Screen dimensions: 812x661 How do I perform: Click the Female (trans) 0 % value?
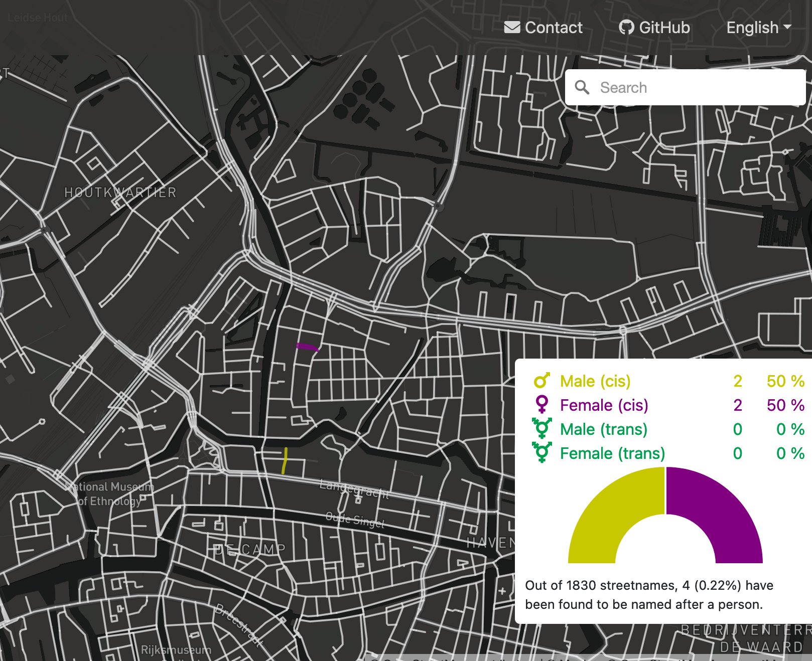point(790,453)
